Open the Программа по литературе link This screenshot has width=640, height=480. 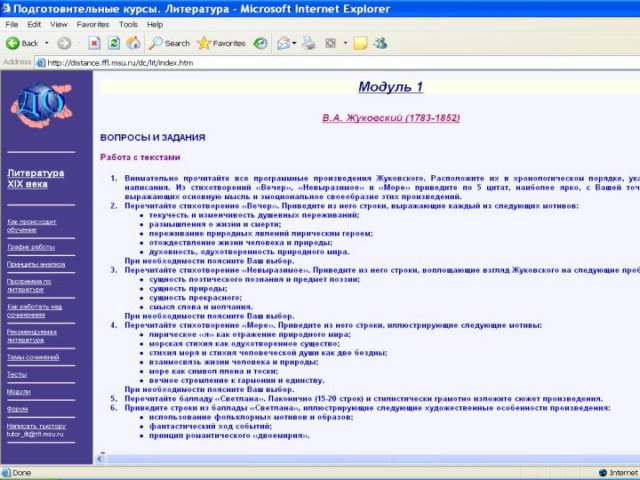pos(29,285)
